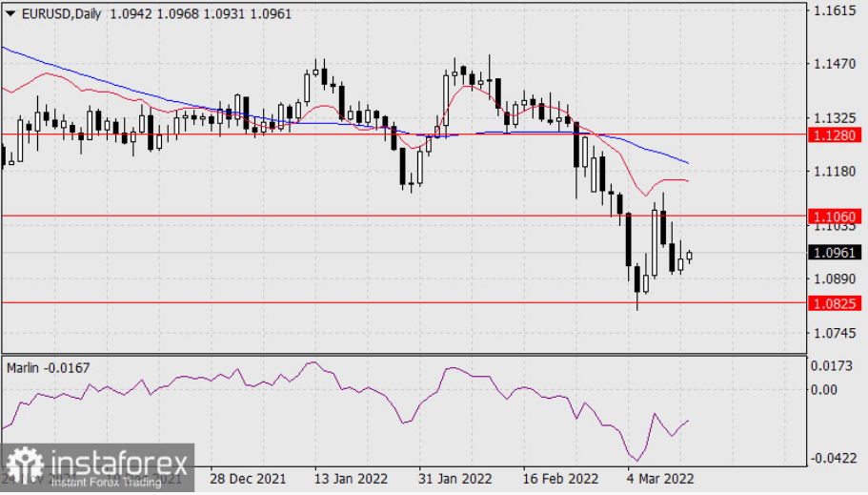Click the 0.00 level on Marlin scale
868x495 pixels.
(x=824, y=390)
